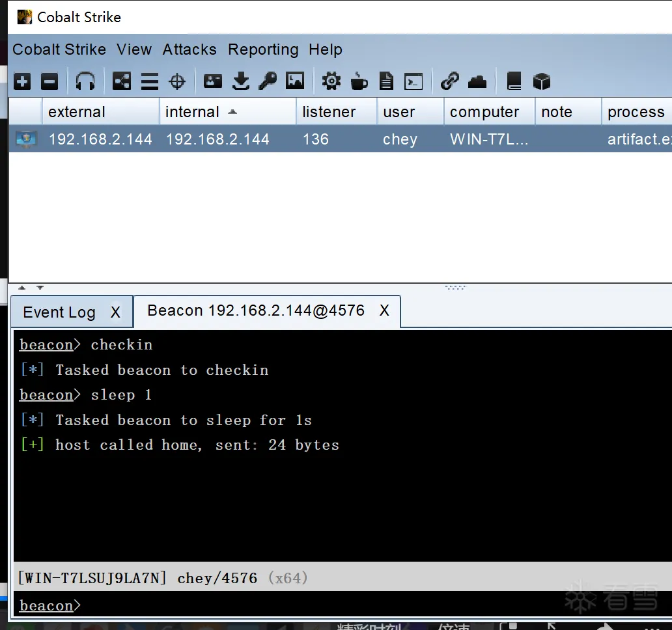Open the Cobalt Strike menu
Image resolution: width=672 pixels, height=630 pixels.
(59, 49)
